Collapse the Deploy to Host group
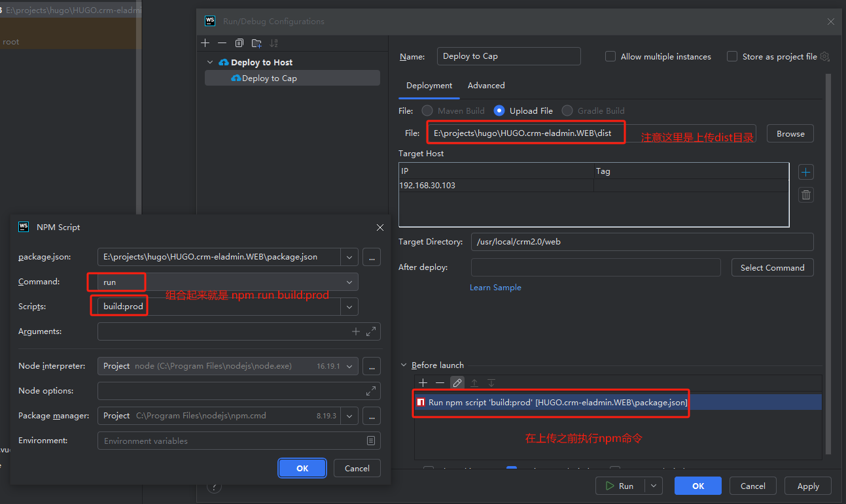Image resolution: width=846 pixels, height=504 pixels. 210,62
